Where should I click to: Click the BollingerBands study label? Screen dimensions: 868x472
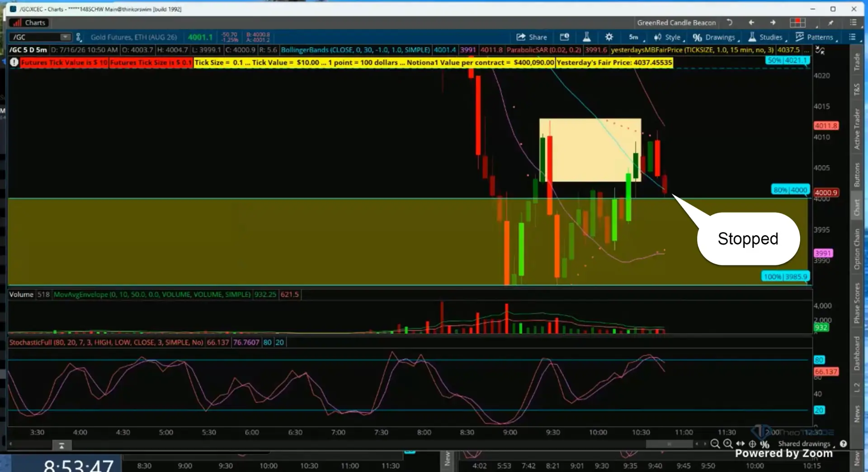click(x=355, y=50)
